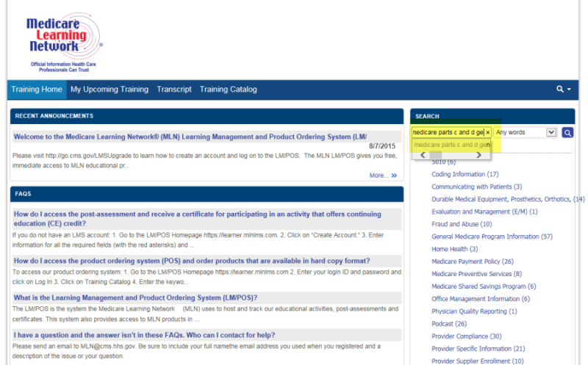This screenshot has width=588, height=365.
Task: Select Evaluation and Management (E/M) category
Action: pyautogui.click(x=484, y=212)
